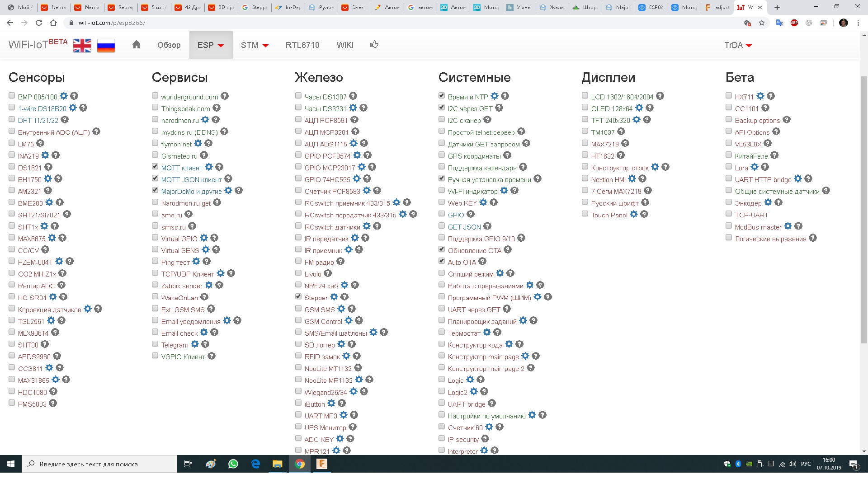
Task: Click the GET JSON link
Action: click(464, 227)
